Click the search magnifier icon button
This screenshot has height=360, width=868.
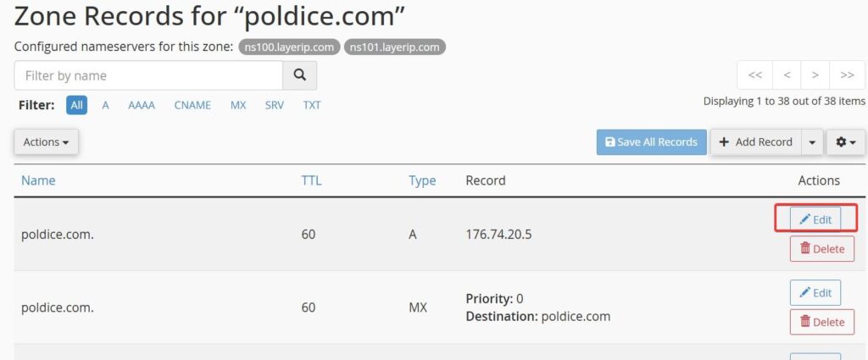299,75
